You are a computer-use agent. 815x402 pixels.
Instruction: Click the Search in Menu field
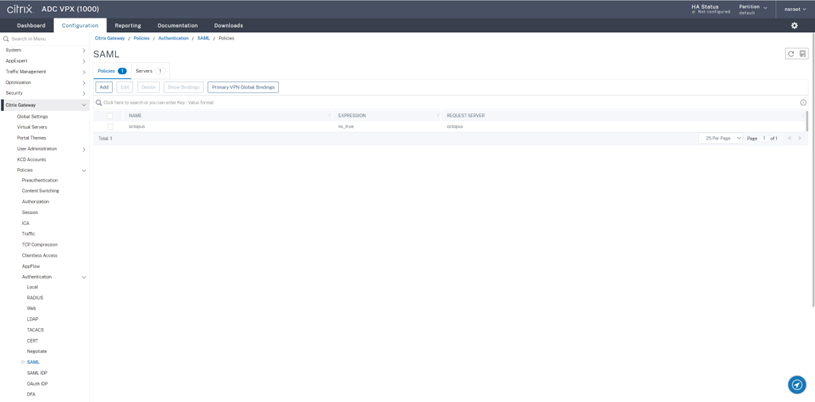(x=44, y=39)
